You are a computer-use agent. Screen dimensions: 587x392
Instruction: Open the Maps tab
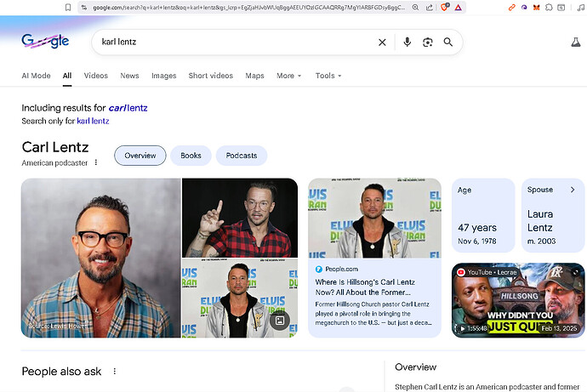254,76
